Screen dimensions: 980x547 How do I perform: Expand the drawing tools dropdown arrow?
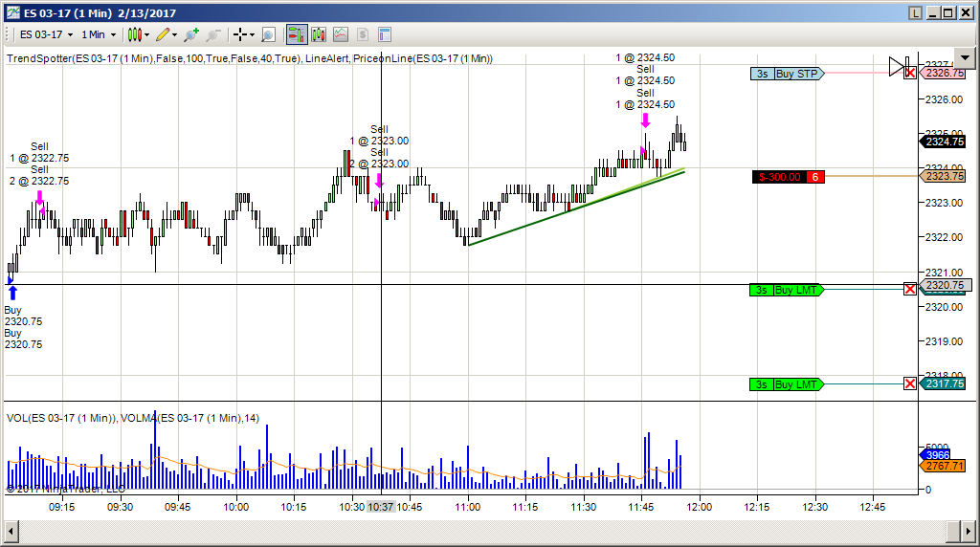point(175,35)
